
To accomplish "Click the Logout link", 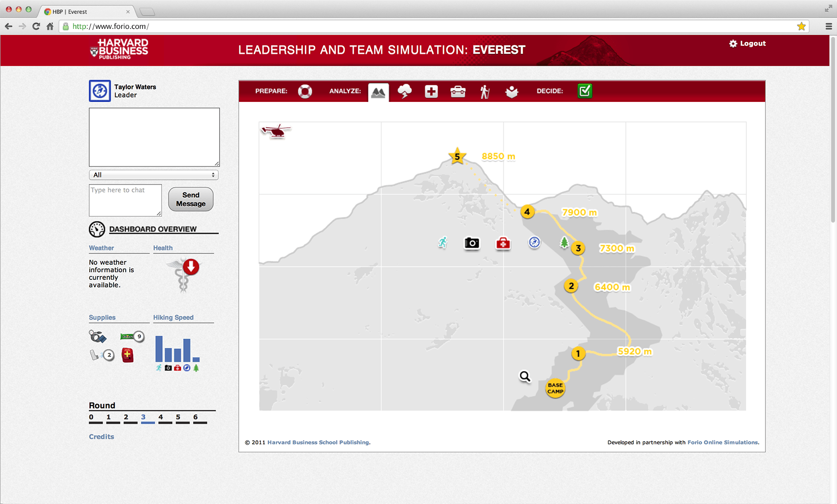I will pyautogui.click(x=747, y=44).
